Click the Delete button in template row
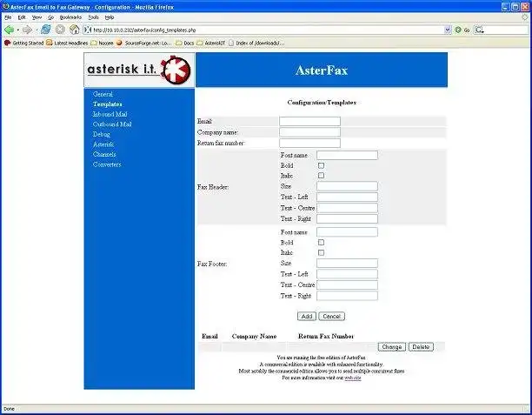Viewport: 532px width, 415px height. [421, 347]
